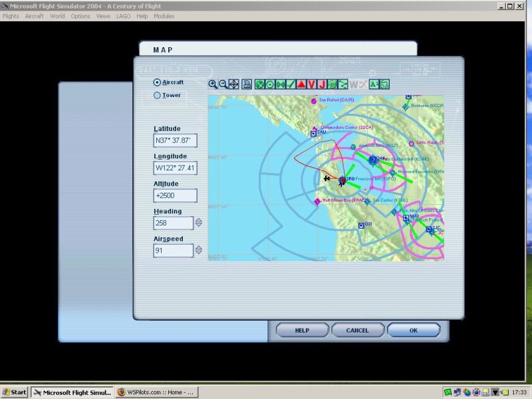Select the Aircraft radio button
Viewport: 532px width, 399px height.
[x=157, y=82]
